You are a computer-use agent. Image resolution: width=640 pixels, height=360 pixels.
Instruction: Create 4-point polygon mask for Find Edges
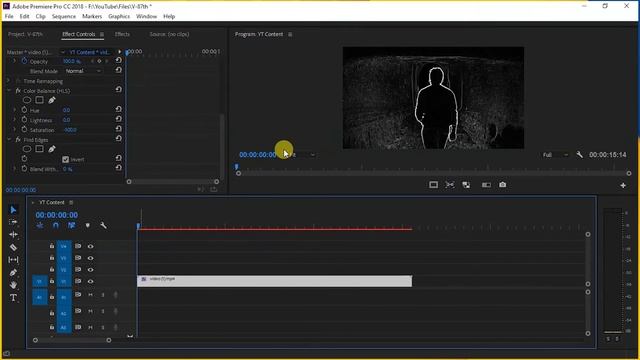[40, 149]
